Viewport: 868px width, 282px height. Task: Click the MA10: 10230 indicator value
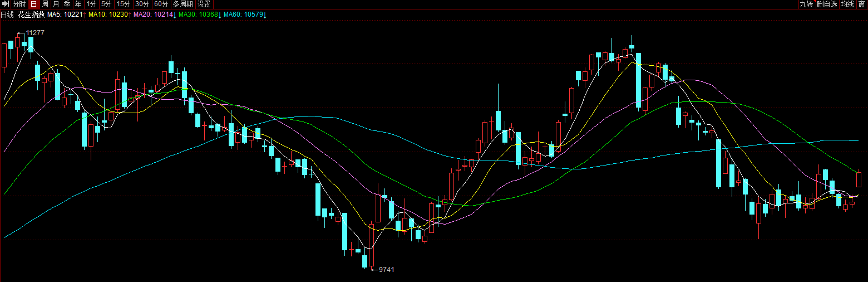107,14
